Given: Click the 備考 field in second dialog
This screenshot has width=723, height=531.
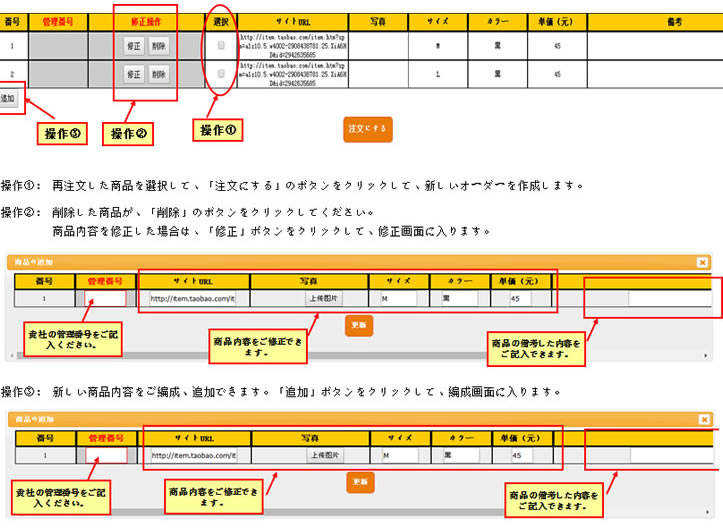Looking at the screenshot, I should [x=671, y=455].
